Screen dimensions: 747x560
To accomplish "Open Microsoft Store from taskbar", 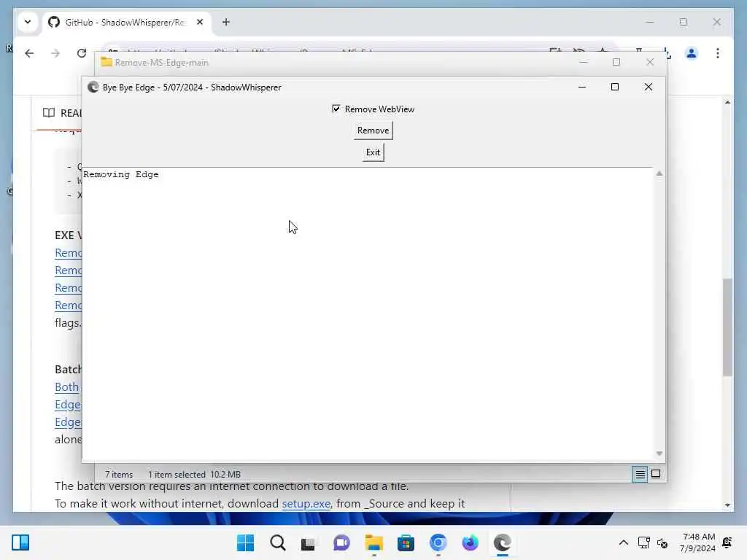I will 406,542.
